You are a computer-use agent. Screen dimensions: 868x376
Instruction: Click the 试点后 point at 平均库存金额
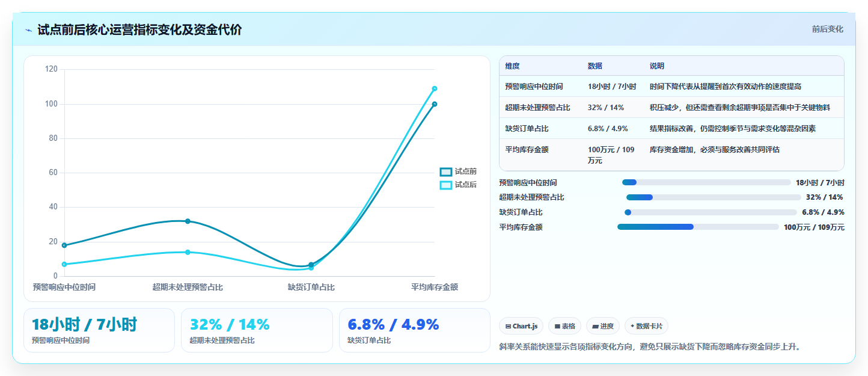(435, 88)
